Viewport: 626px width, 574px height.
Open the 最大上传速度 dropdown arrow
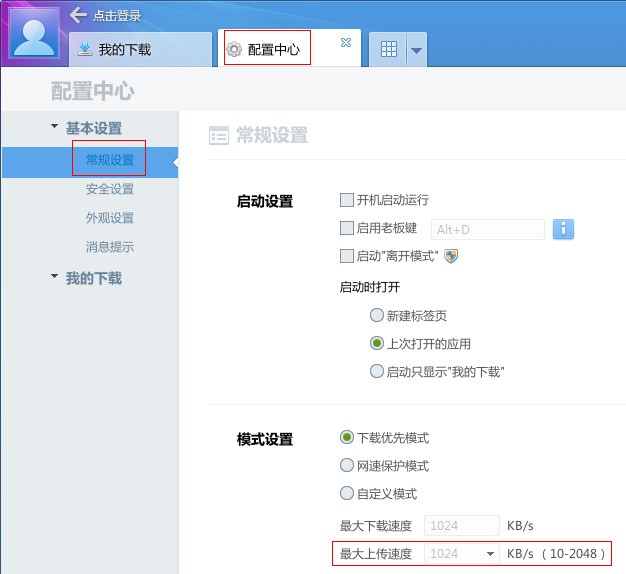(x=490, y=554)
